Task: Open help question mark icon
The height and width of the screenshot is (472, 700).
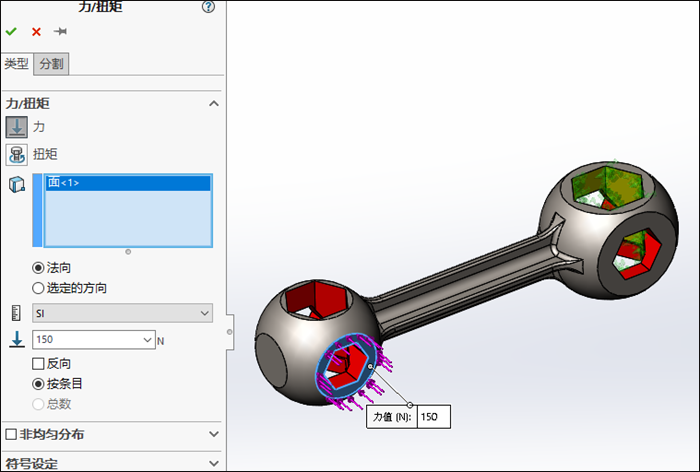Action: click(x=208, y=6)
